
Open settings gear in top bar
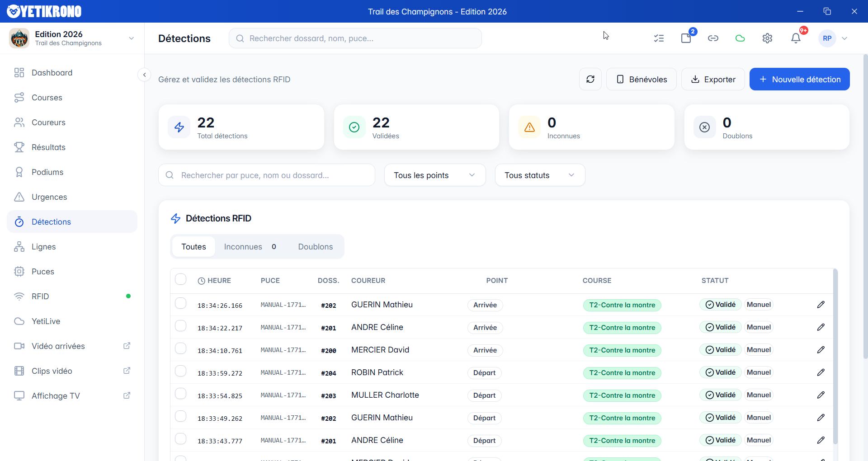(x=767, y=38)
